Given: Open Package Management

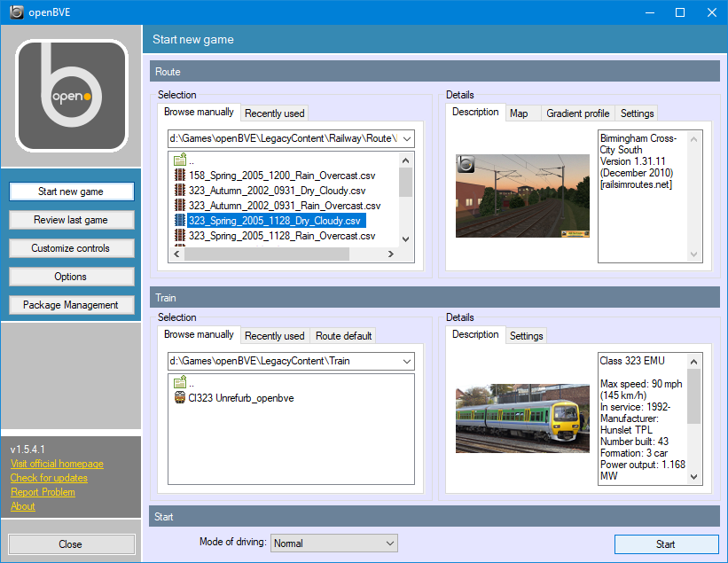Looking at the screenshot, I should (71, 304).
